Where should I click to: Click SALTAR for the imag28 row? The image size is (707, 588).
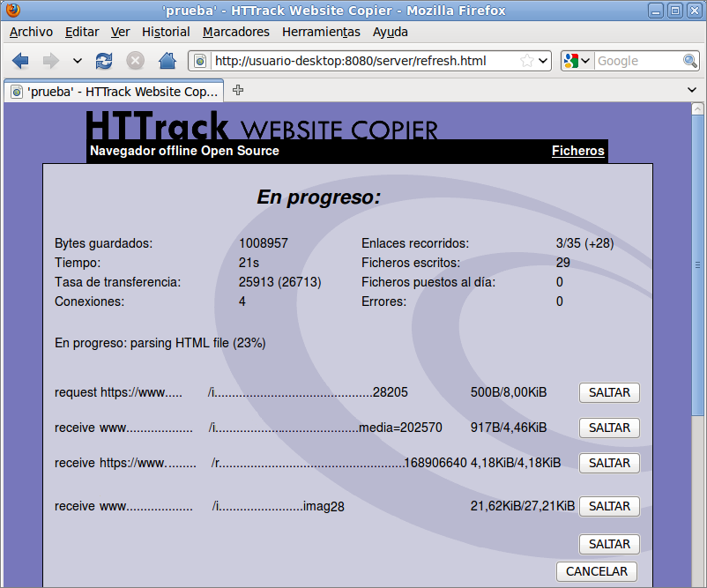609,506
